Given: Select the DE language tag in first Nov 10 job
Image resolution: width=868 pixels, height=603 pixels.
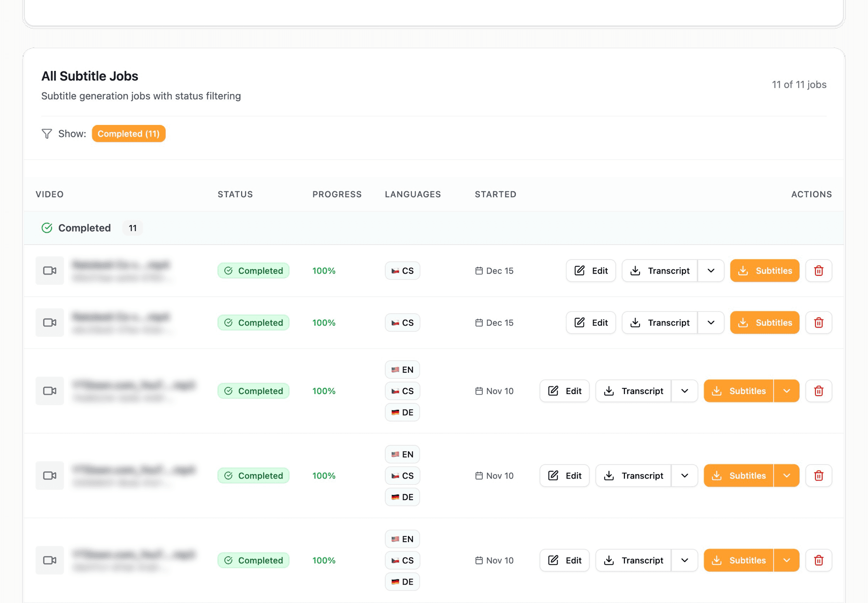Looking at the screenshot, I should pos(402,412).
